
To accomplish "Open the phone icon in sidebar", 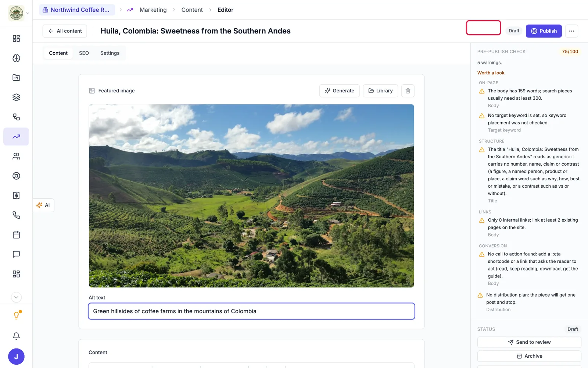I will tap(16, 215).
